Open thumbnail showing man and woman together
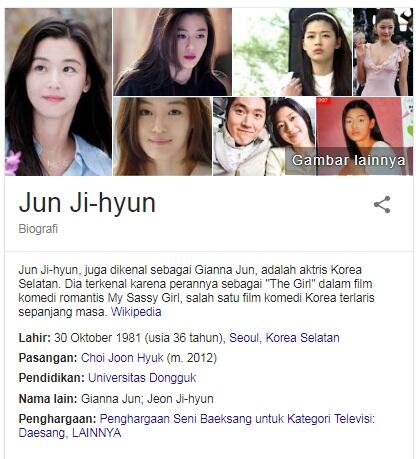Screen dimensions: 420x459 tap(264, 136)
